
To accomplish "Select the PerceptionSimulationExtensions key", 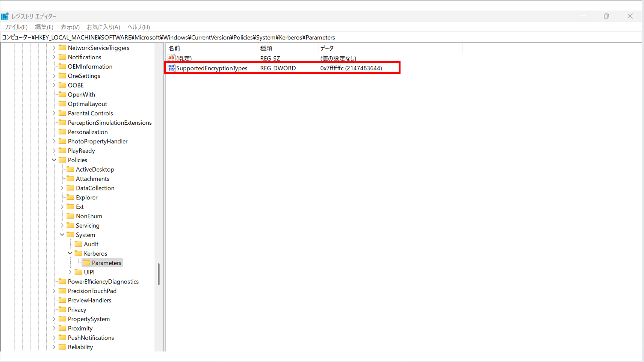I will click(110, 123).
